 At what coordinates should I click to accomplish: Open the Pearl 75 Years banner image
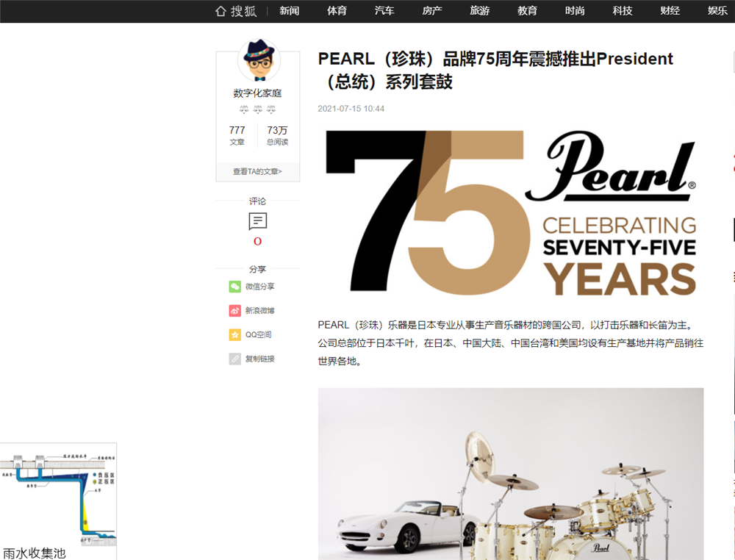pos(511,212)
